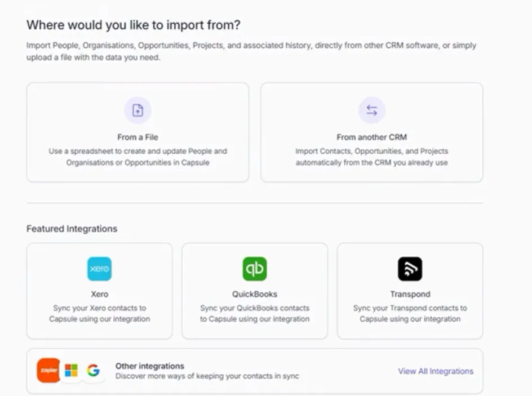Click the CRM automatic import description
This screenshot has width=532, height=396.
tap(371, 157)
